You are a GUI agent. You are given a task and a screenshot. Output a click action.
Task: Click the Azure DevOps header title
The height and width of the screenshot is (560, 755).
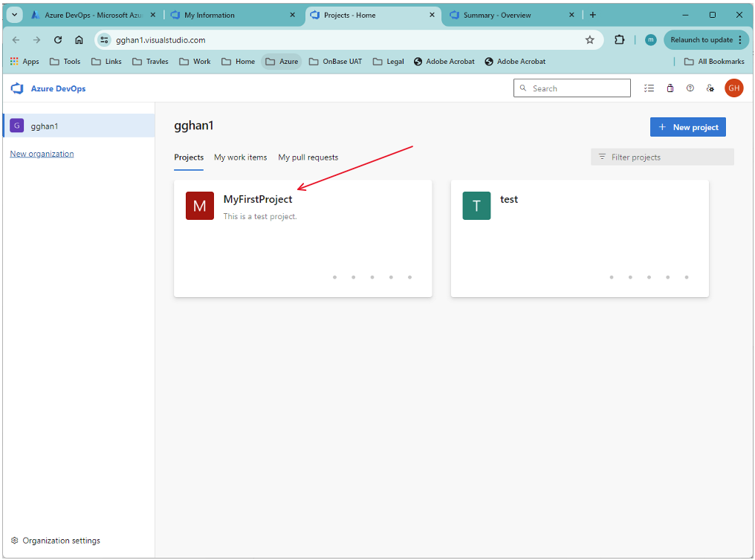(x=58, y=88)
